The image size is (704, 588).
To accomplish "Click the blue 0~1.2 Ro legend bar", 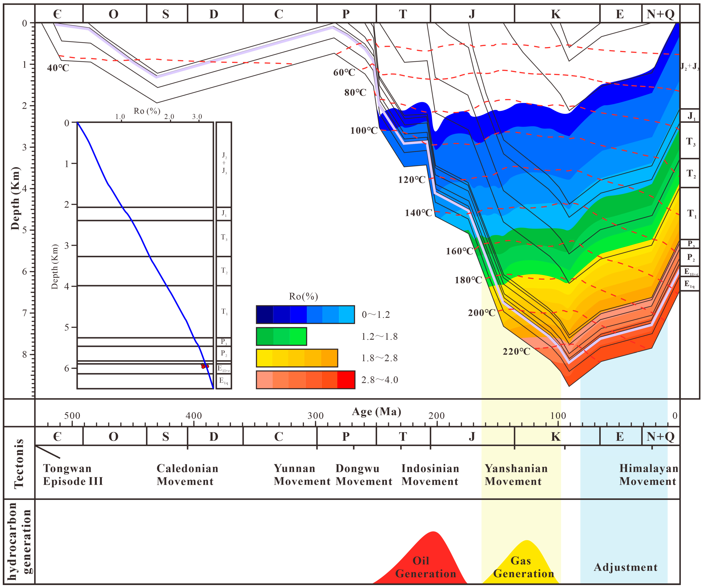I will [305, 315].
